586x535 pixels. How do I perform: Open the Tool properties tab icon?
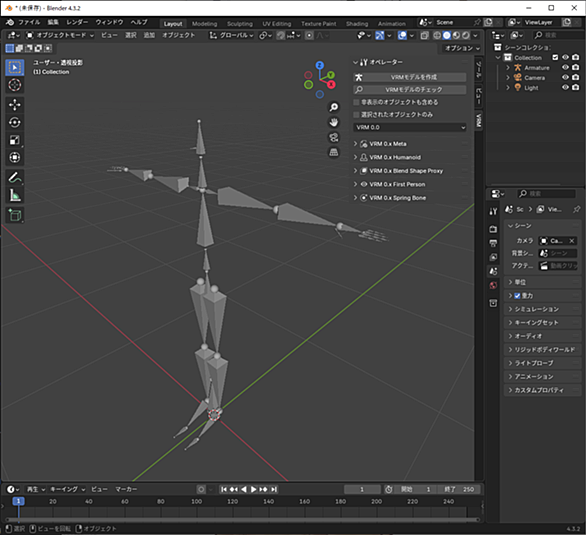tap(493, 211)
